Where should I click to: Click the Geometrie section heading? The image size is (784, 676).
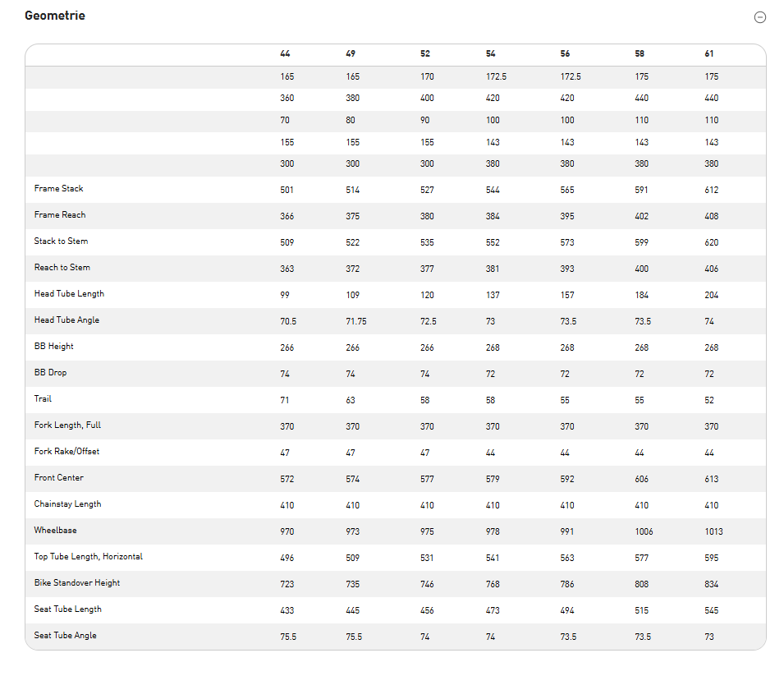[x=55, y=16]
